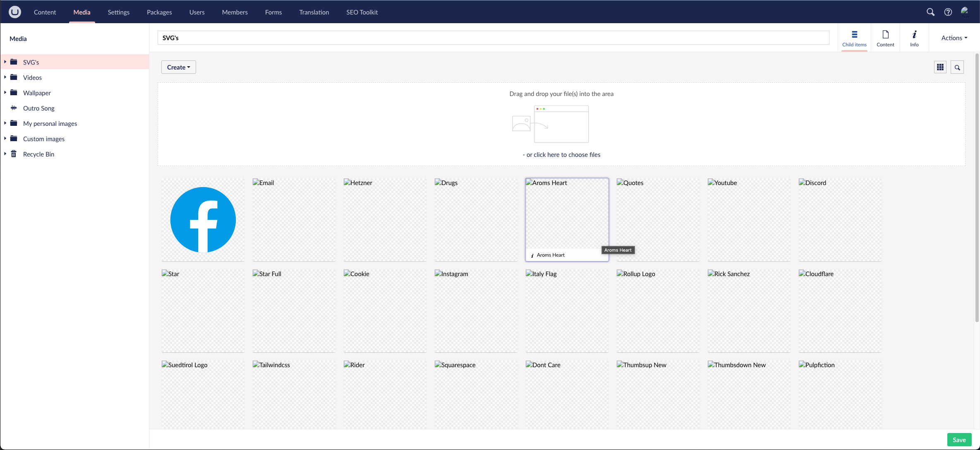Image resolution: width=980 pixels, height=450 pixels.
Task: Click the help question mark icon
Action: point(947,11)
